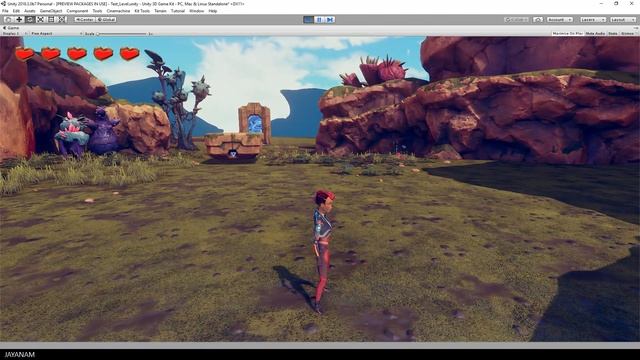Select the Scale tool

[40, 20]
